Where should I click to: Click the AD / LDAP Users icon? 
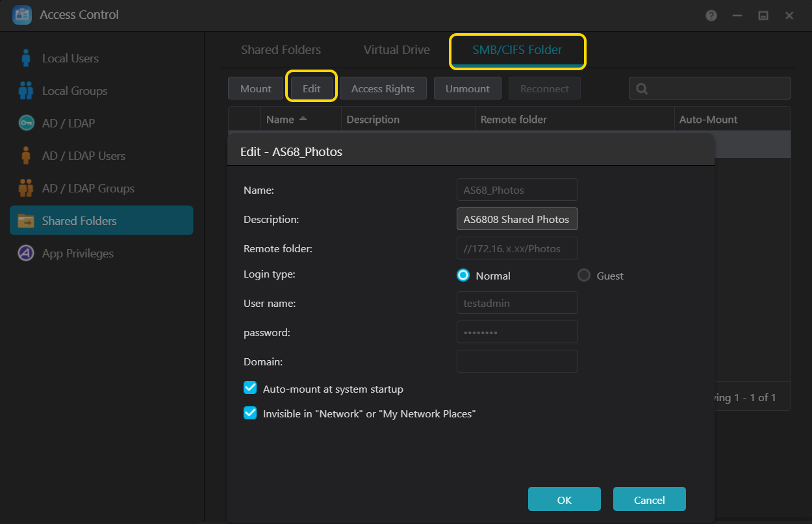coord(26,156)
